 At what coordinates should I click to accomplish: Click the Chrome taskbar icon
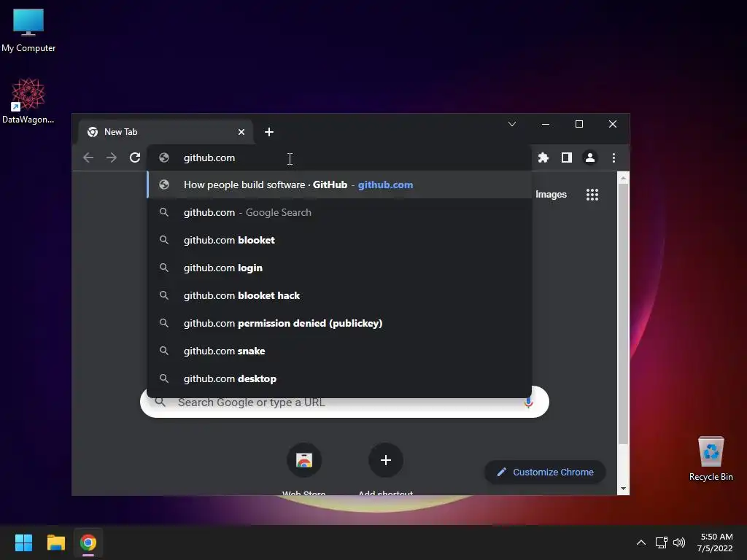tap(88, 542)
